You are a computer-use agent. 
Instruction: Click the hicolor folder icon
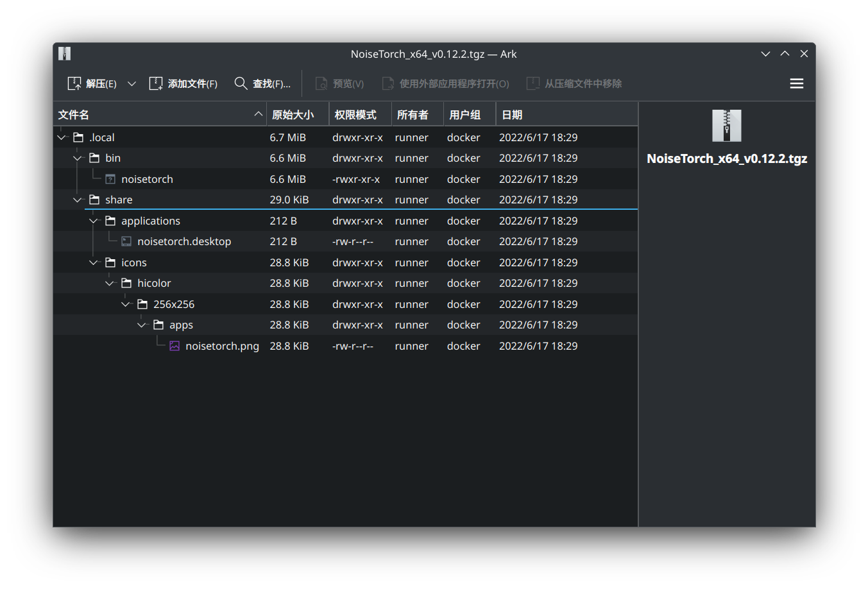pyautogui.click(x=126, y=283)
